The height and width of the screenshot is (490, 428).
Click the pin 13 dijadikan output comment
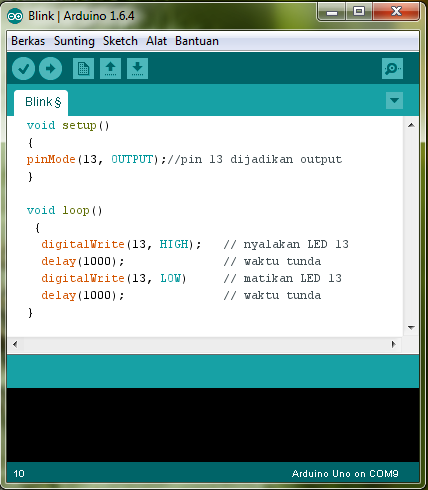255,159
